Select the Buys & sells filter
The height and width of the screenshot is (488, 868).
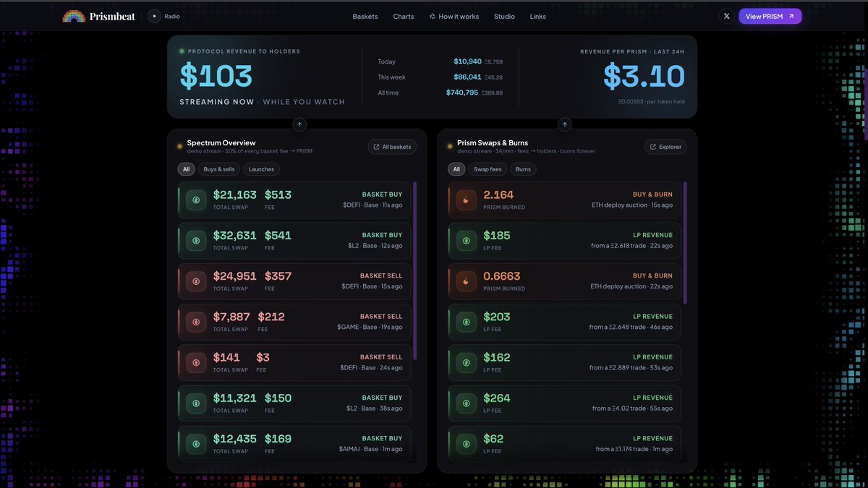[219, 169]
